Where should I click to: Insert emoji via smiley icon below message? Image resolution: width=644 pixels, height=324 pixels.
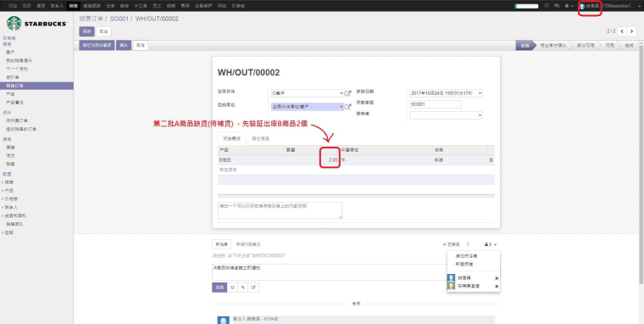tap(232, 288)
